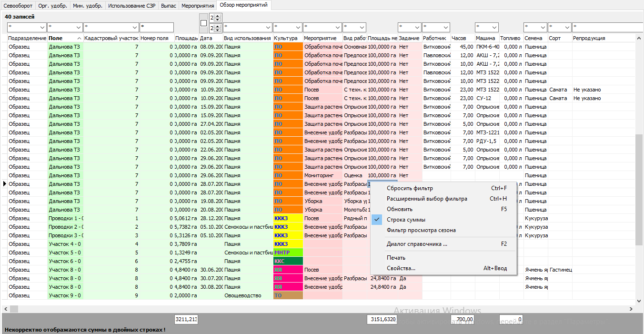Click the Гастинец variety cell

560,270
